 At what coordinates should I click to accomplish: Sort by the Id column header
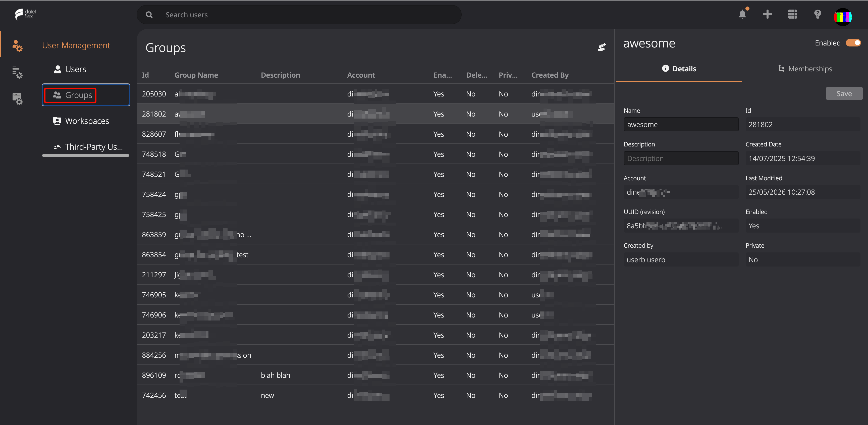(145, 75)
